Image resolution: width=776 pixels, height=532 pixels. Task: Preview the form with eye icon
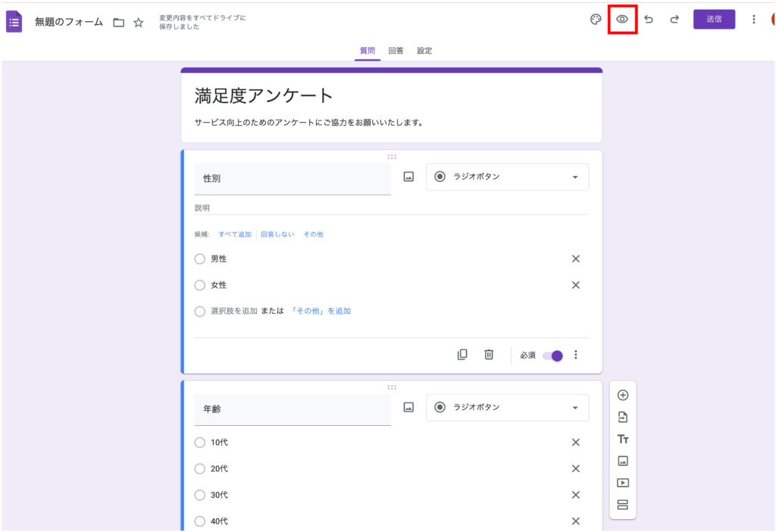(x=622, y=19)
